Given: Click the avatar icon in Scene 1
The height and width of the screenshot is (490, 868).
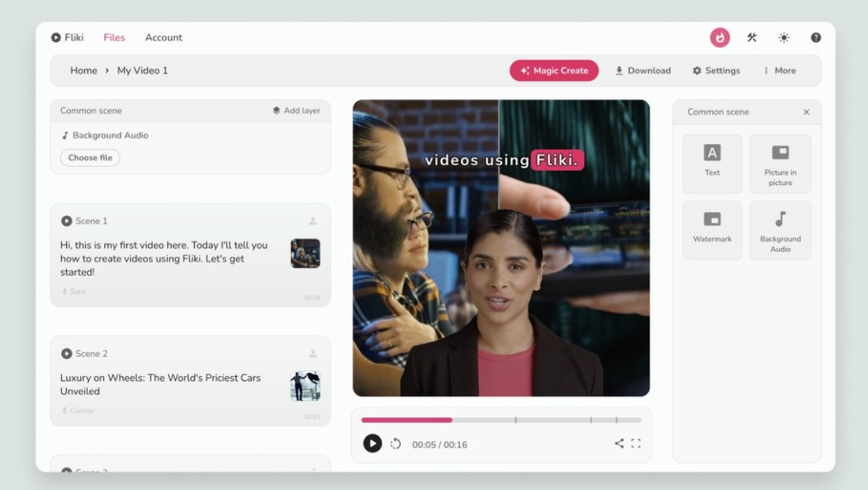Looking at the screenshot, I should pos(313,221).
